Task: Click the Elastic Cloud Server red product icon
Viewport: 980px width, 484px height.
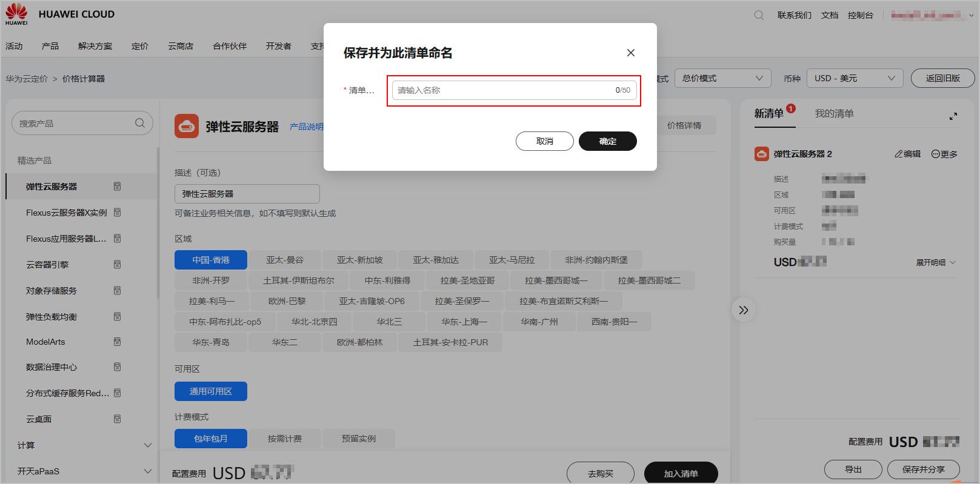Action: coord(187,126)
